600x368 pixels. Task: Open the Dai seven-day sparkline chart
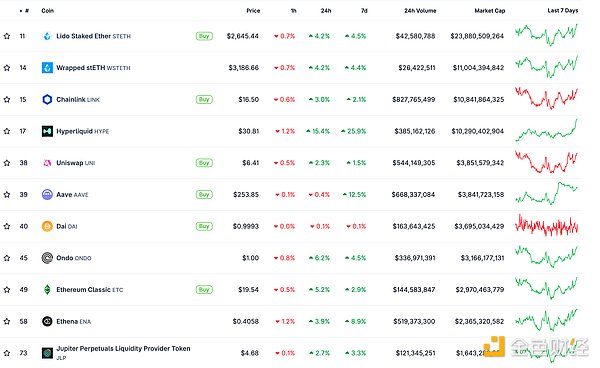pyautogui.click(x=546, y=225)
